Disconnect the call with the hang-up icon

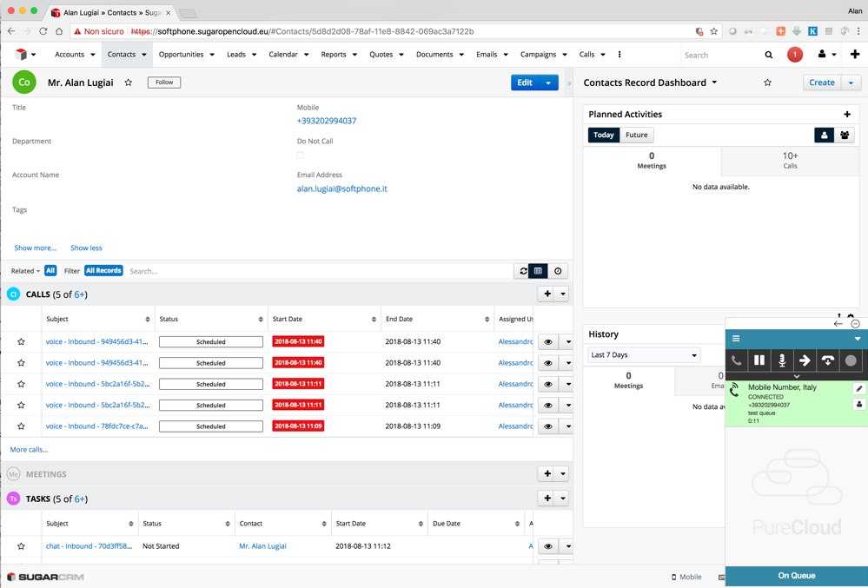[828, 360]
